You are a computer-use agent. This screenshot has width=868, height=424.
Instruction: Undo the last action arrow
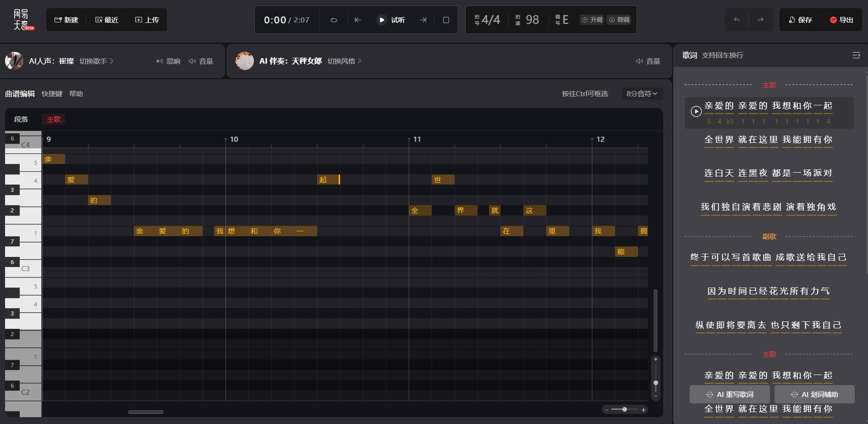736,20
